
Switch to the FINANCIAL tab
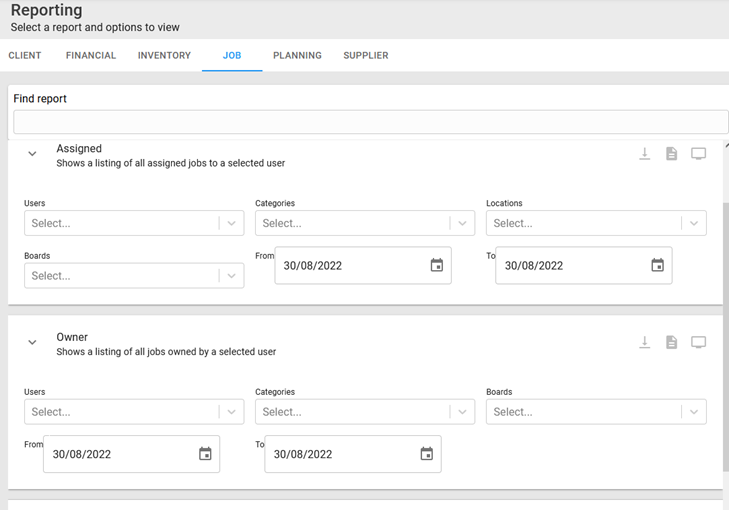click(x=91, y=55)
